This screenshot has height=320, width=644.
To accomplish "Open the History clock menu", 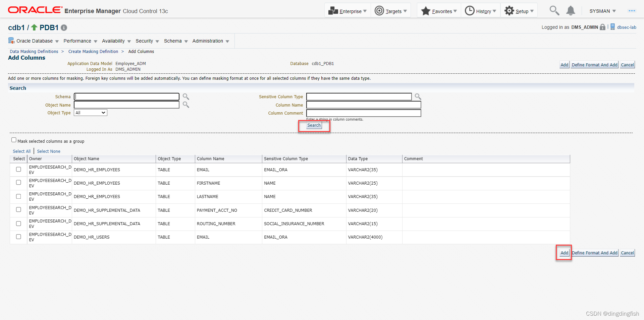I will coord(481,11).
